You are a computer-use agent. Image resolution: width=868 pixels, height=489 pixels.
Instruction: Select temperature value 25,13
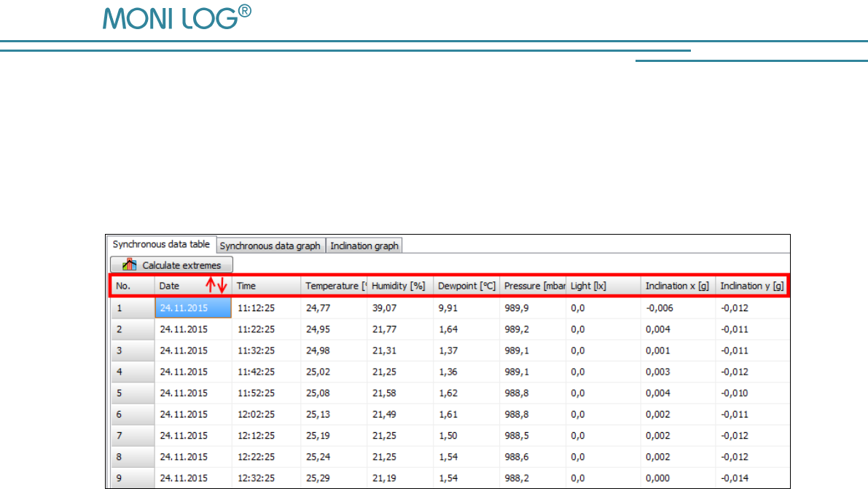point(318,414)
